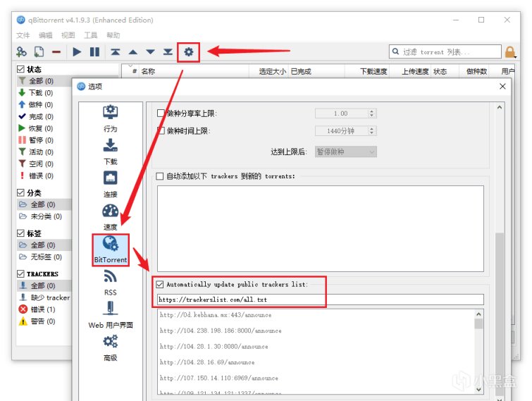Open the 帮助 menu
Image resolution: width=532 pixels, height=401 pixels.
pos(113,35)
